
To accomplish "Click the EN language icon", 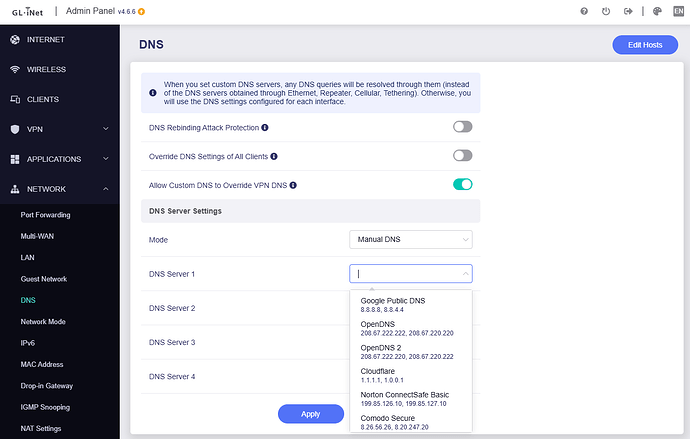I will click(678, 12).
